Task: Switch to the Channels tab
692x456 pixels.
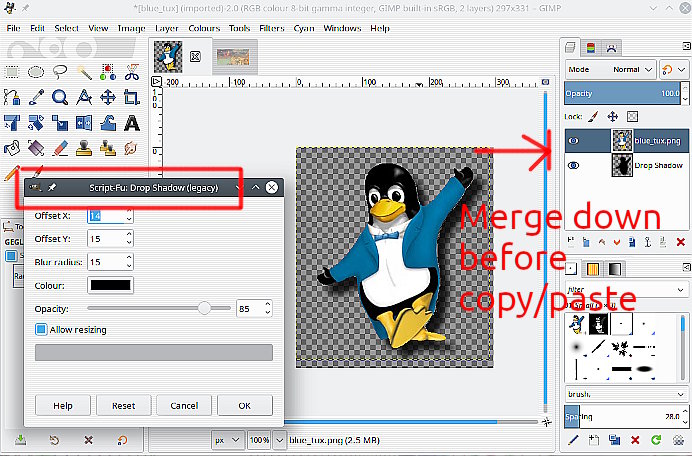Action: 590,48
